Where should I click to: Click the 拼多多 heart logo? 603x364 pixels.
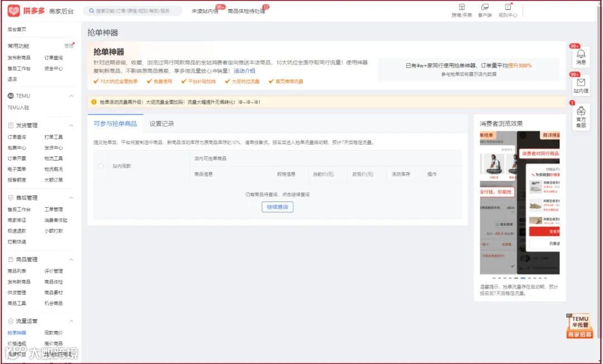[13, 11]
